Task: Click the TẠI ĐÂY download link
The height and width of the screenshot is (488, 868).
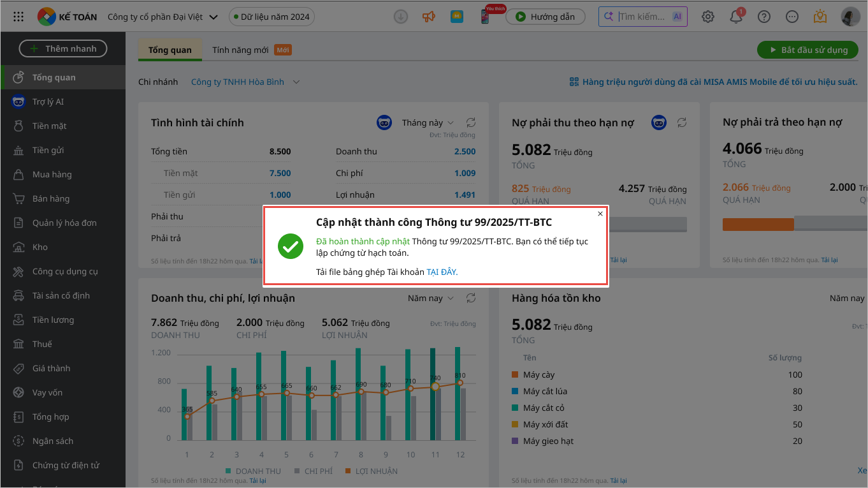Action: tap(442, 272)
